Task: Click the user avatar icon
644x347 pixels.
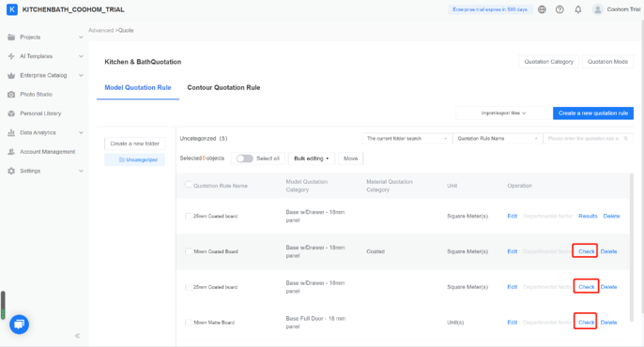Action: 598,9
